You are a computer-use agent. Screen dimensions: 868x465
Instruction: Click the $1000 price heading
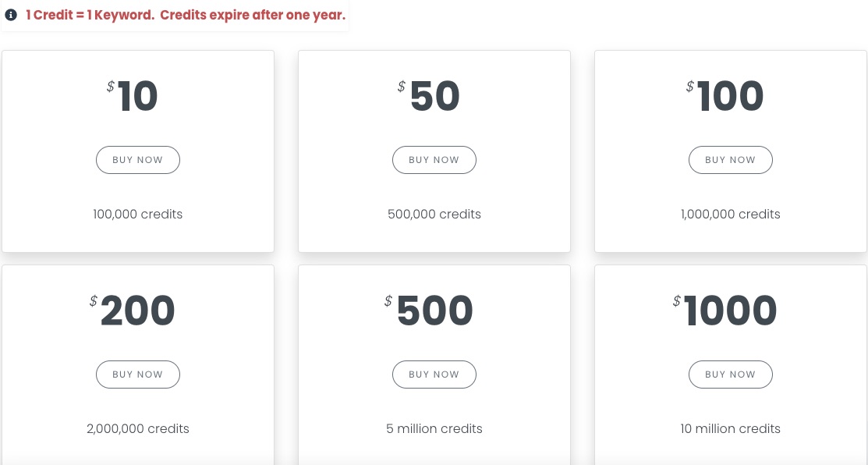pos(725,310)
